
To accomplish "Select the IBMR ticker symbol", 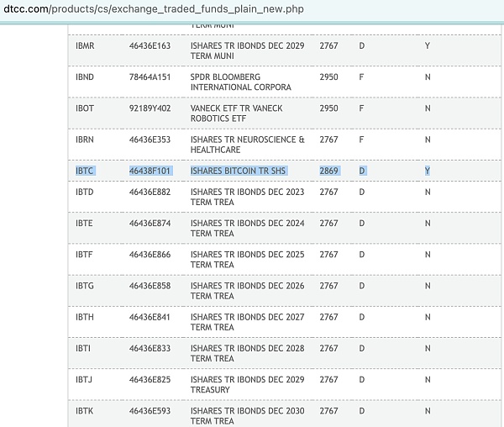I will 85,45.
